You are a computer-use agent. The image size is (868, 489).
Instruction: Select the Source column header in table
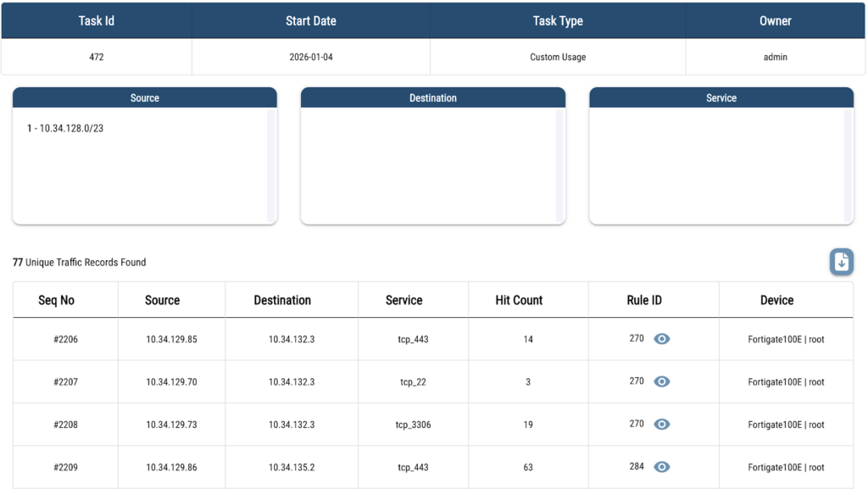coord(162,300)
